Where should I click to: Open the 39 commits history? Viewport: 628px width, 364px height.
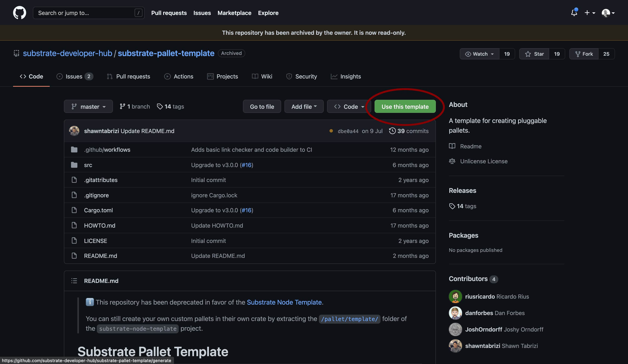[409, 131]
